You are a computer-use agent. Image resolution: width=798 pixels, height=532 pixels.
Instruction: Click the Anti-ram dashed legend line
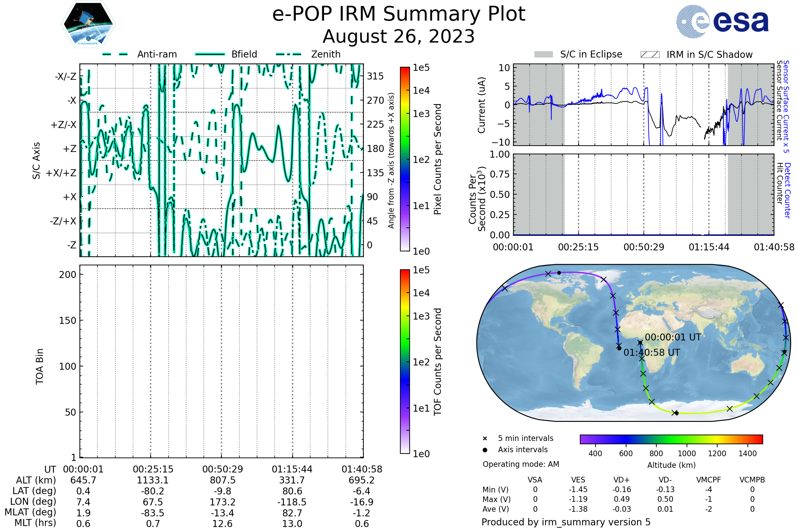[x=115, y=54]
